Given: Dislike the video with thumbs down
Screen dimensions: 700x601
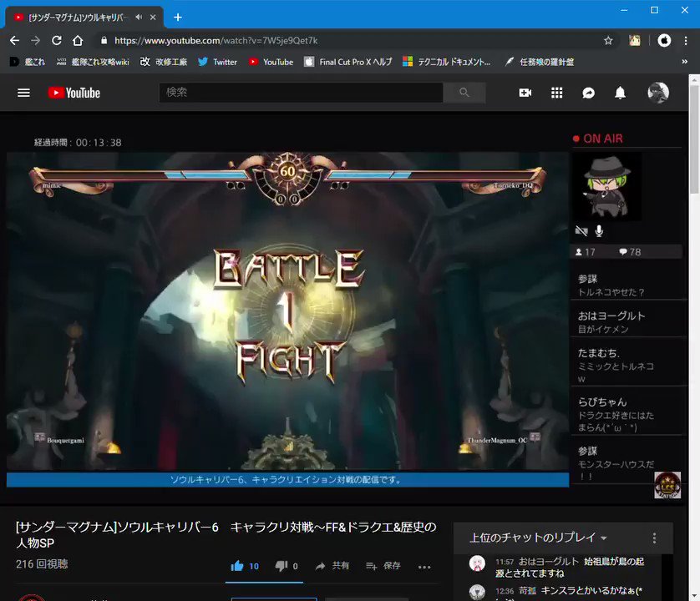Looking at the screenshot, I should click(x=287, y=566).
